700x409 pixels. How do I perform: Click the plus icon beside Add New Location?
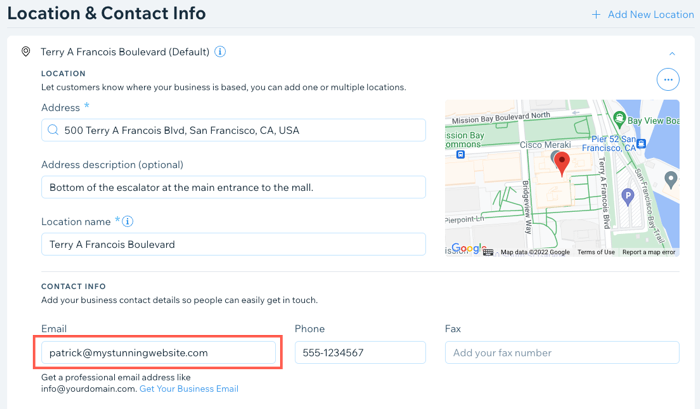[596, 15]
